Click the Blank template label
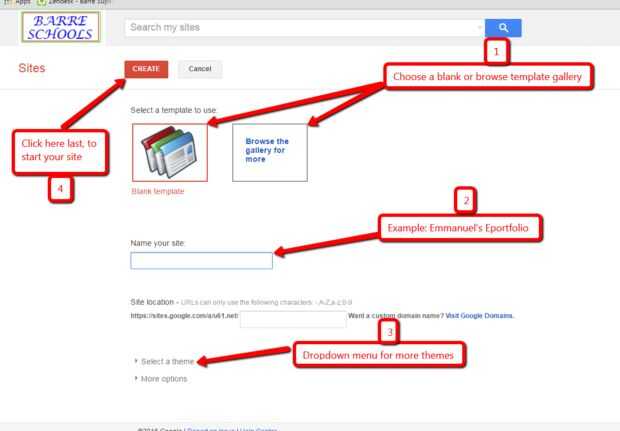This screenshot has height=431, width=620. (158, 191)
